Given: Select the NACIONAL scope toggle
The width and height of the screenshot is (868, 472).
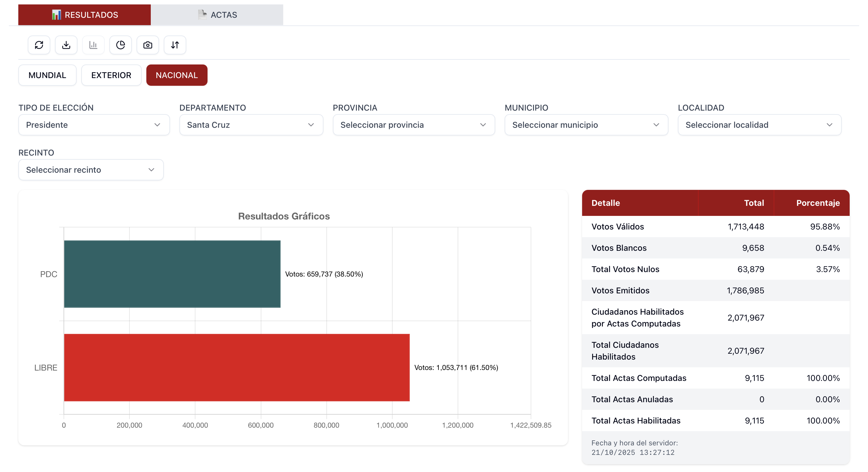Looking at the screenshot, I should tap(176, 75).
